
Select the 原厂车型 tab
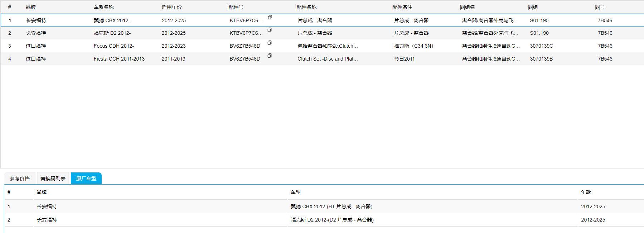click(x=86, y=179)
